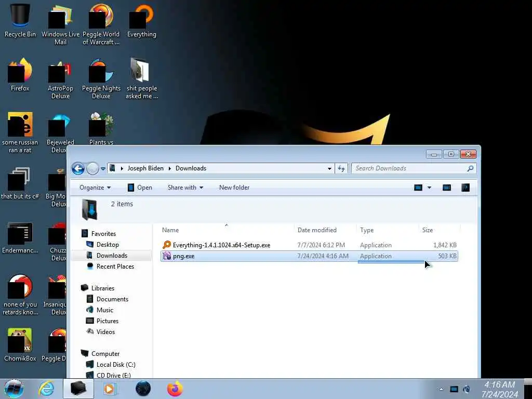Click the search magnifier icon
This screenshot has height=399, width=532.
pyautogui.click(x=470, y=168)
